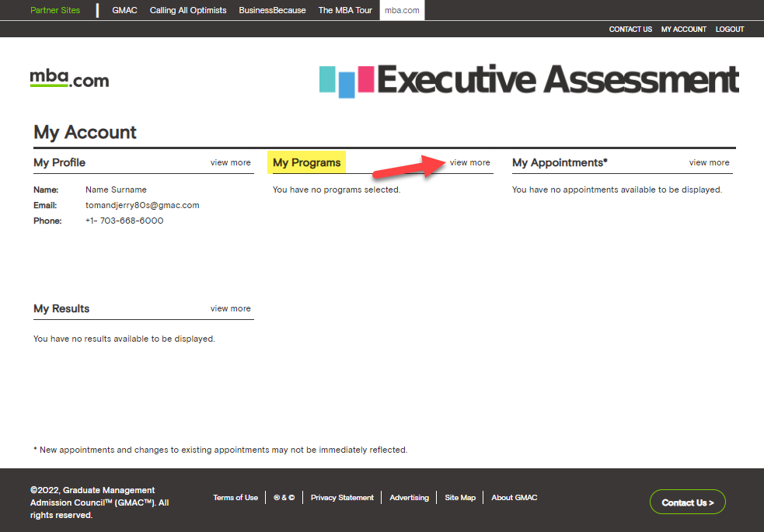Open About GMAC in the footer
The height and width of the screenshot is (532, 764).
tap(514, 498)
